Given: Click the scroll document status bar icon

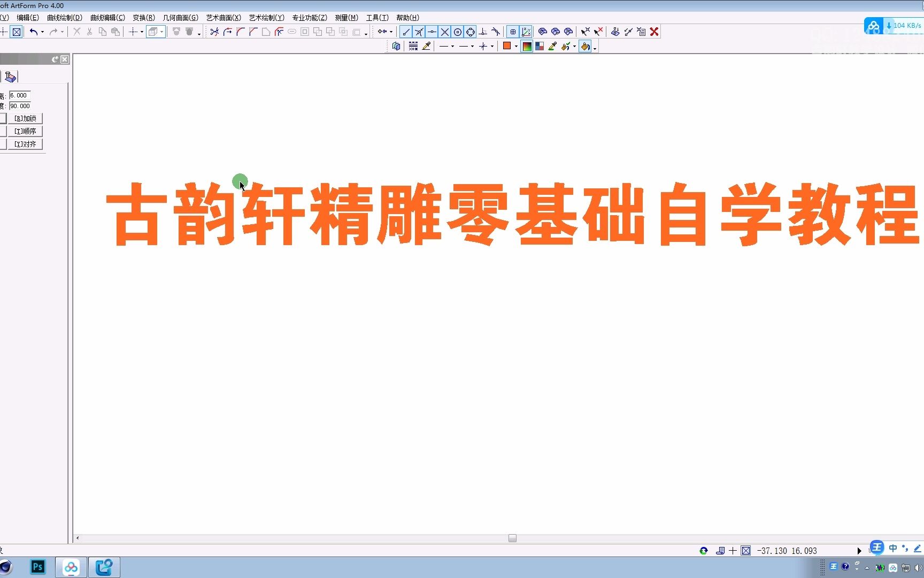Looking at the screenshot, I should (x=720, y=550).
